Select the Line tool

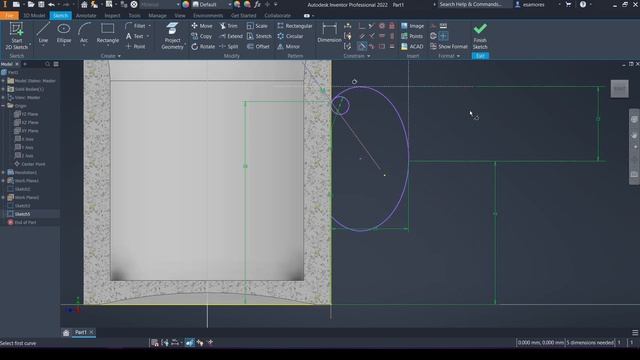43,33
